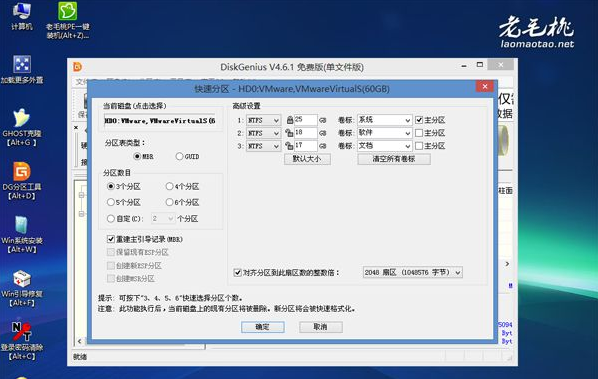Click the partition 2 size field showing 18
This screenshot has height=379, width=598.
coord(305,133)
